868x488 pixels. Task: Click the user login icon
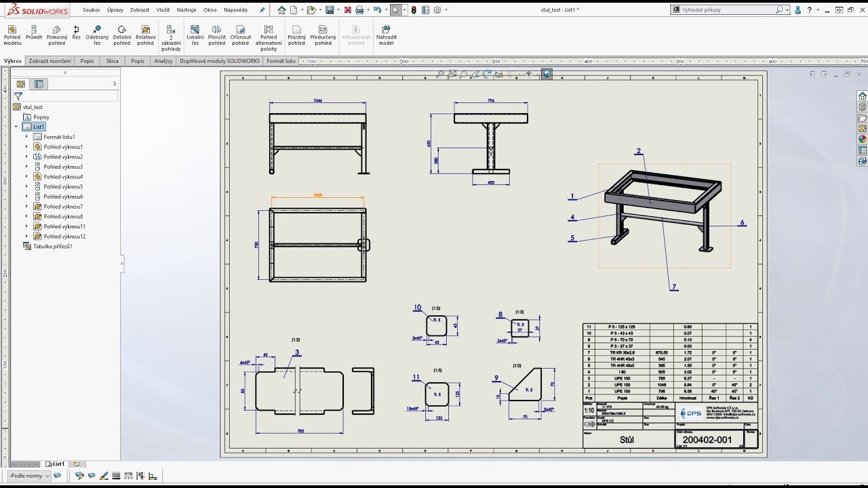coord(798,10)
